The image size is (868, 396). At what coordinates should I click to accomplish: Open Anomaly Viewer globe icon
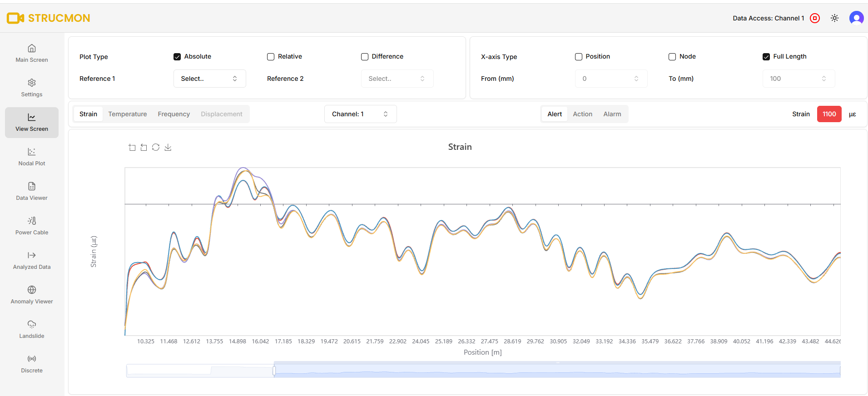point(32,290)
